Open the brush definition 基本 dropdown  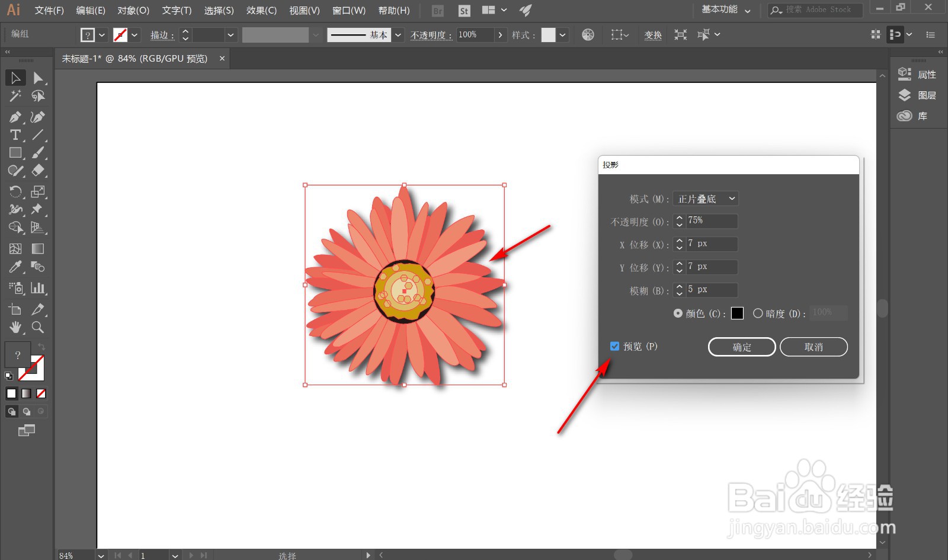398,35
